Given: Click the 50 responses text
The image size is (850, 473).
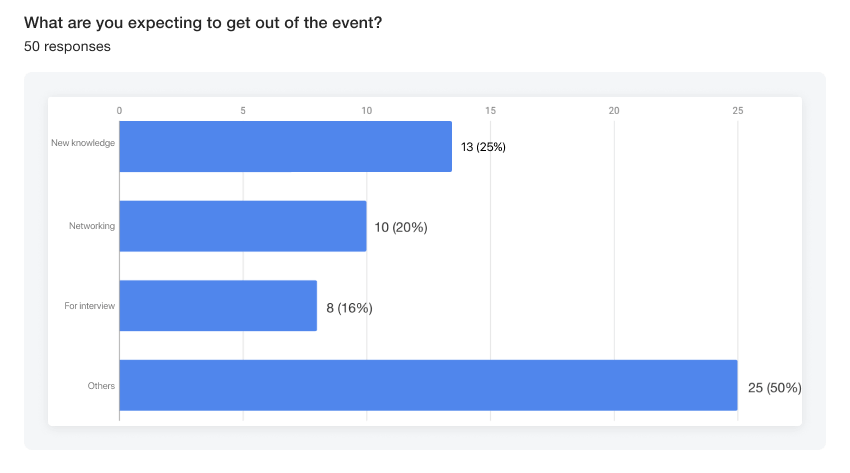Looking at the screenshot, I should (x=67, y=46).
